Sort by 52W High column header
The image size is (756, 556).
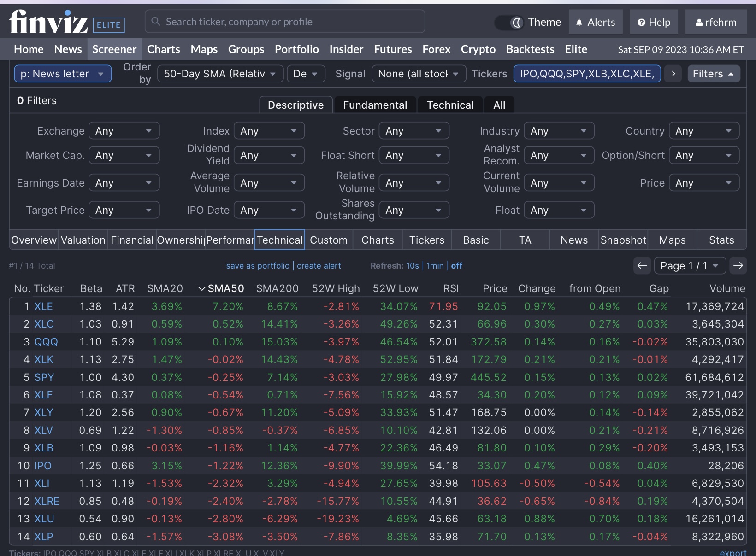click(x=336, y=288)
